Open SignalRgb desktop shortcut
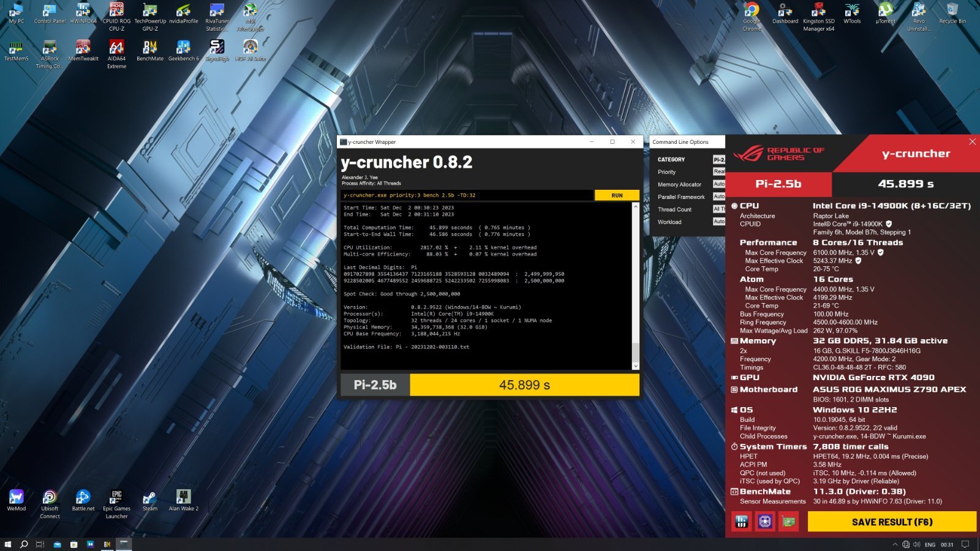The height and width of the screenshot is (551, 980). (x=217, y=51)
